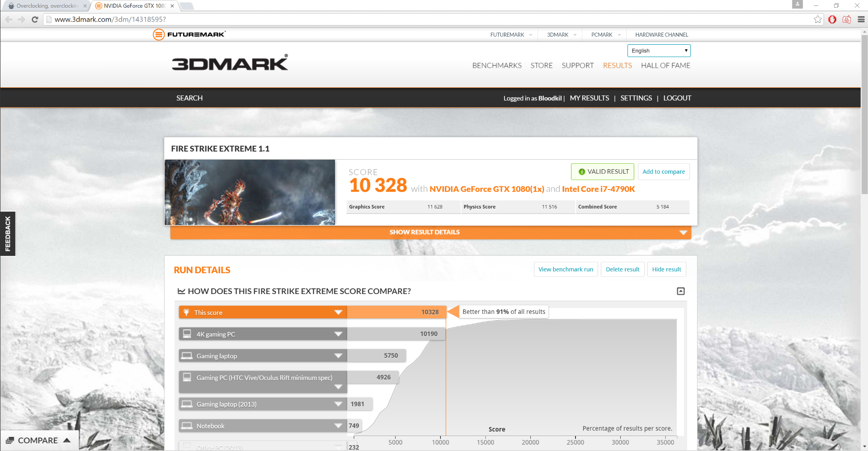The height and width of the screenshot is (451, 868).
Task: Click Delete result button
Action: point(623,270)
